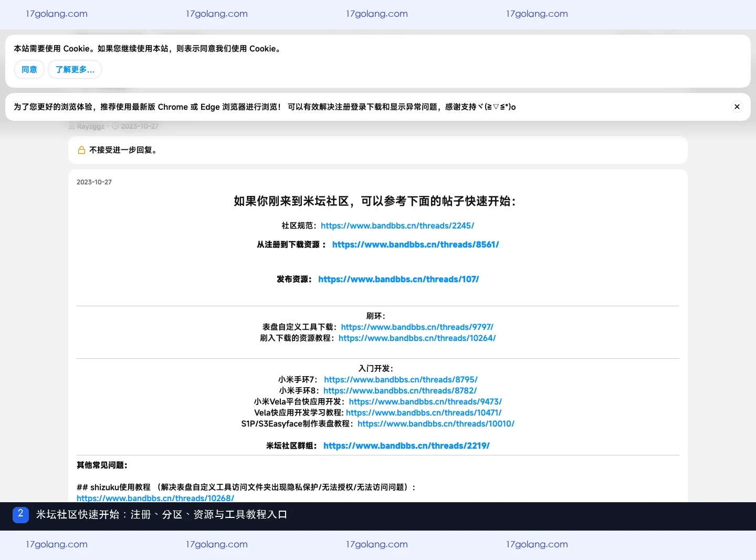Open the 小米手环7 threads/8795 link
Image resolution: width=756 pixels, height=560 pixels.
point(401,380)
